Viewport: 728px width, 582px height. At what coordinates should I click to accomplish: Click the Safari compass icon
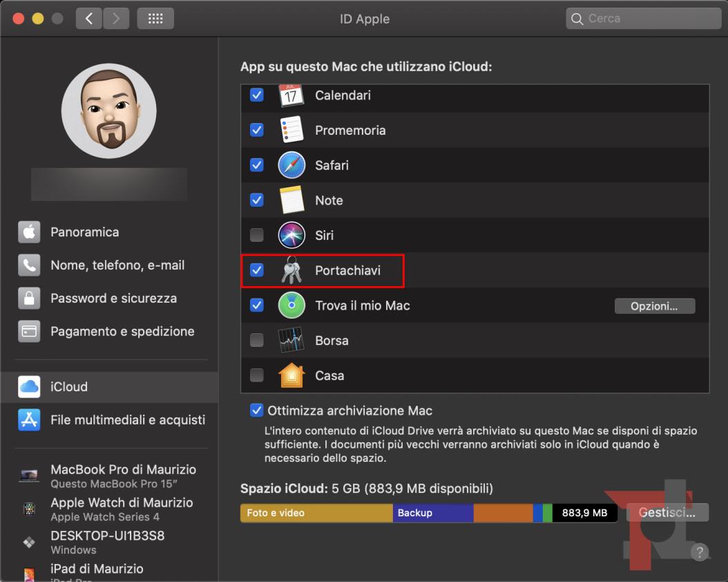click(x=291, y=165)
